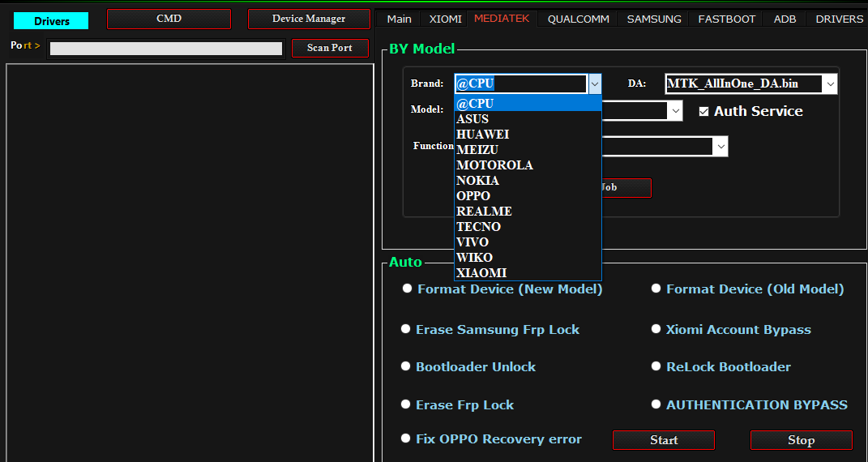The height and width of the screenshot is (462, 868).
Task: Expand the Model dropdown arrow
Action: 674,111
